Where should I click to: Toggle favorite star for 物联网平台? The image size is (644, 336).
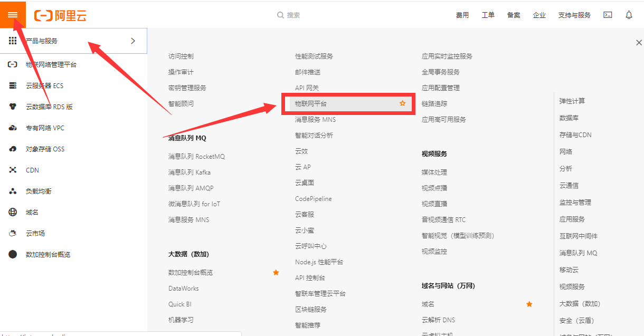click(x=402, y=104)
